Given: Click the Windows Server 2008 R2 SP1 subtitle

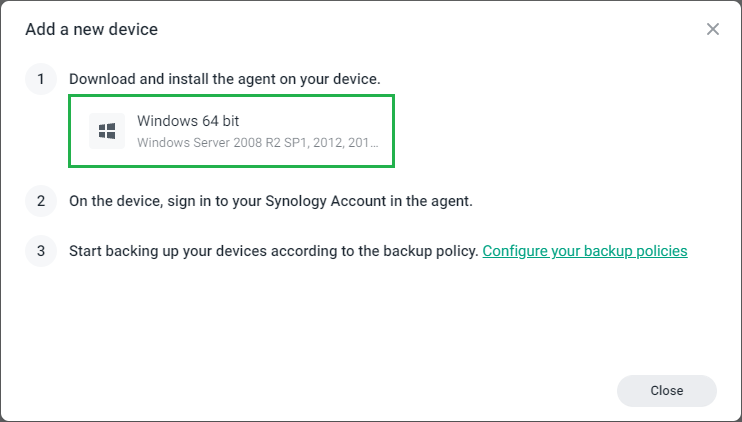Looking at the screenshot, I should coord(218,142).
